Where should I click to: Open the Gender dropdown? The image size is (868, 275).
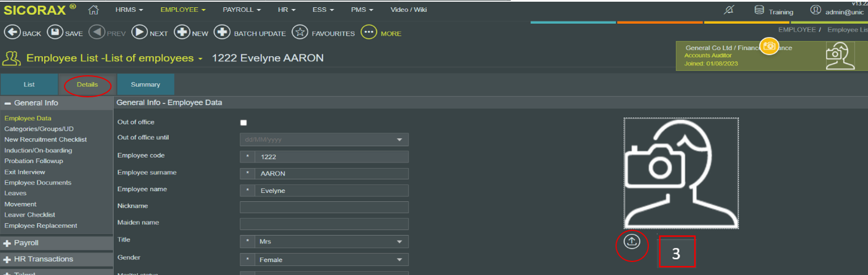399,260
